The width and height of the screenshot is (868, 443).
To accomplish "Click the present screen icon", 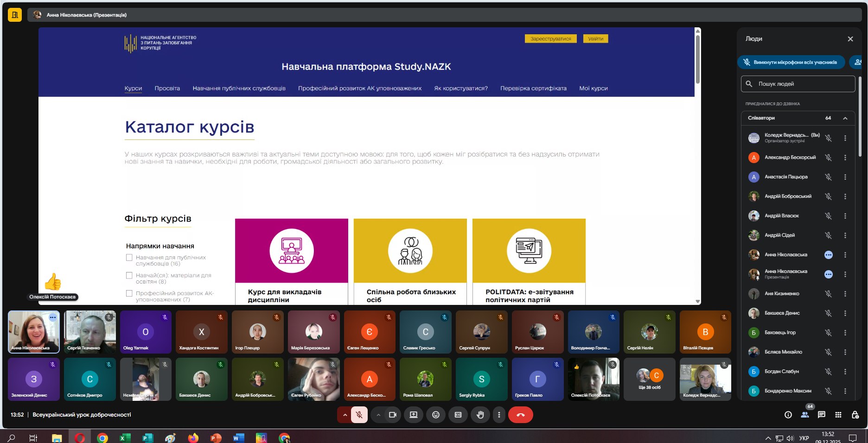I will pyautogui.click(x=413, y=415).
